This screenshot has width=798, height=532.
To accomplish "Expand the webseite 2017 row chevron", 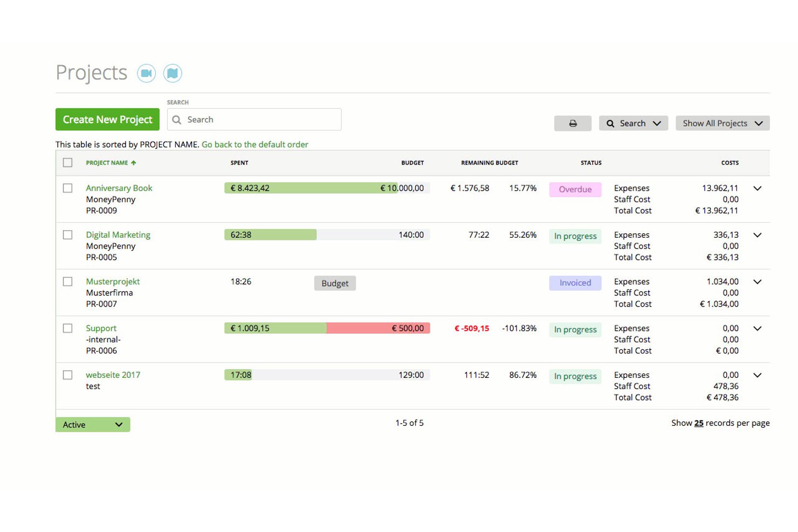I will [x=758, y=375].
